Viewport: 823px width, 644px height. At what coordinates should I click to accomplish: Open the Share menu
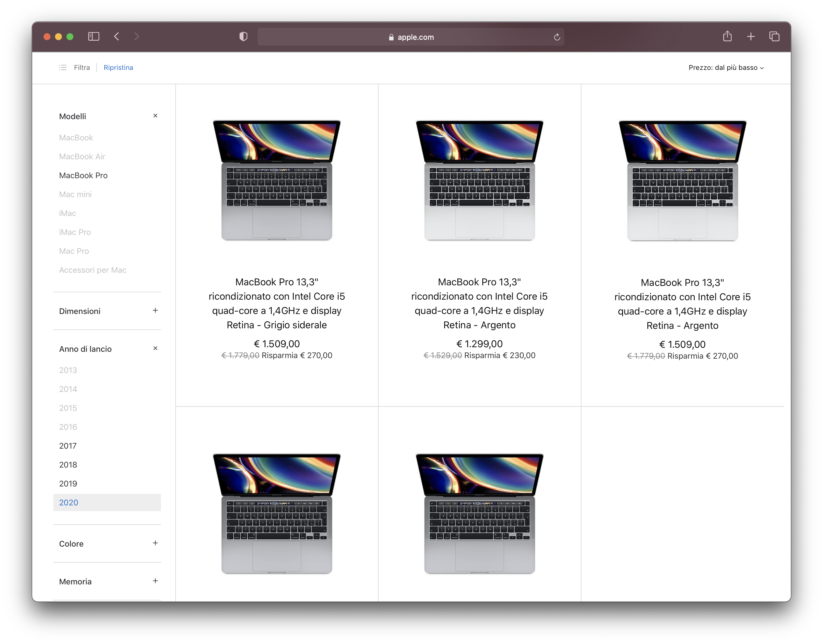[728, 37]
